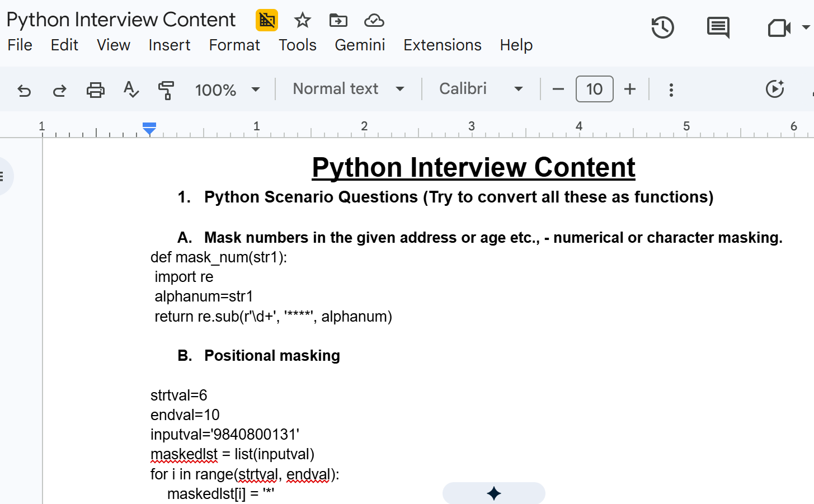Image resolution: width=814 pixels, height=504 pixels.
Task: Click the circular play sparkle toolbar icon
Action: (775, 89)
